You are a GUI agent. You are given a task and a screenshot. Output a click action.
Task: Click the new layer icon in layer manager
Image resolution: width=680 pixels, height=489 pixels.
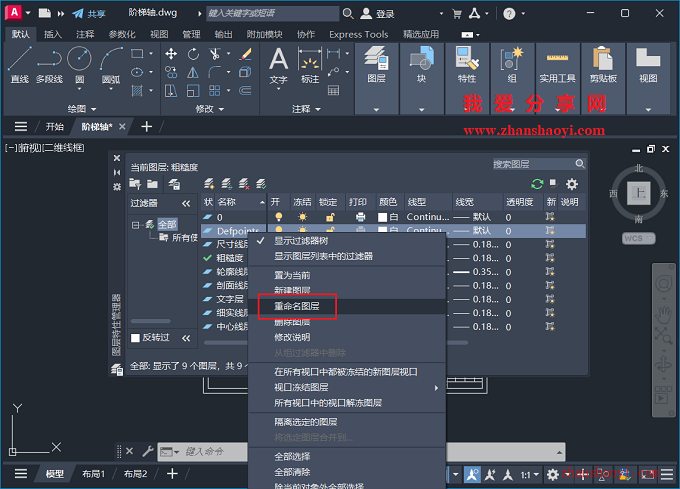click(209, 184)
